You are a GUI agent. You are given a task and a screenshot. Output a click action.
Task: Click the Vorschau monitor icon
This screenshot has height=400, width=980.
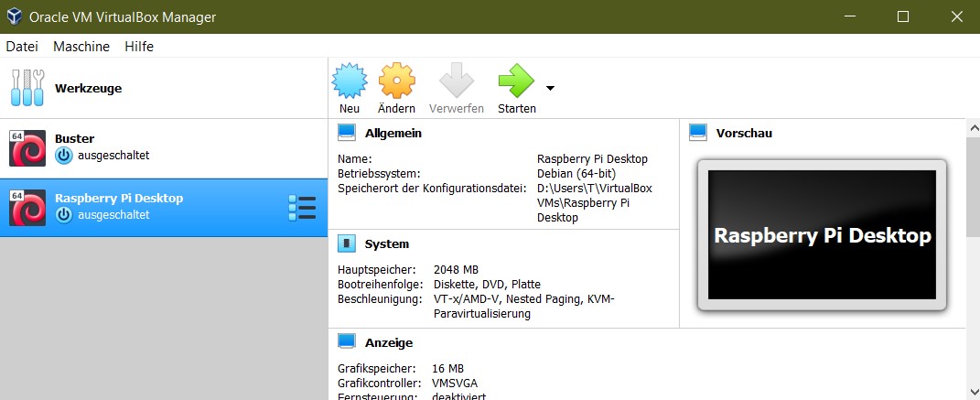pyautogui.click(x=697, y=133)
